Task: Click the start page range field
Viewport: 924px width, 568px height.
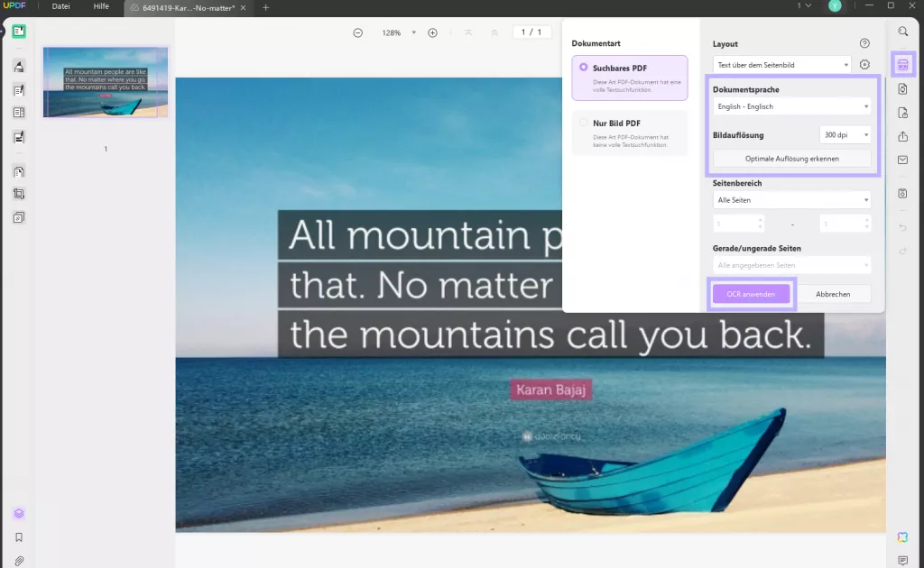Action: pos(738,224)
